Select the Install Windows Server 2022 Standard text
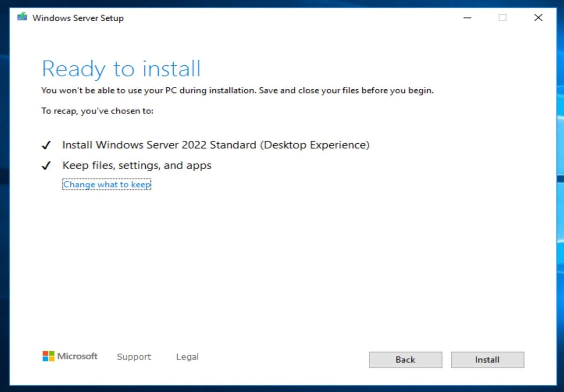The width and height of the screenshot is (564, 392). point(215,145)
